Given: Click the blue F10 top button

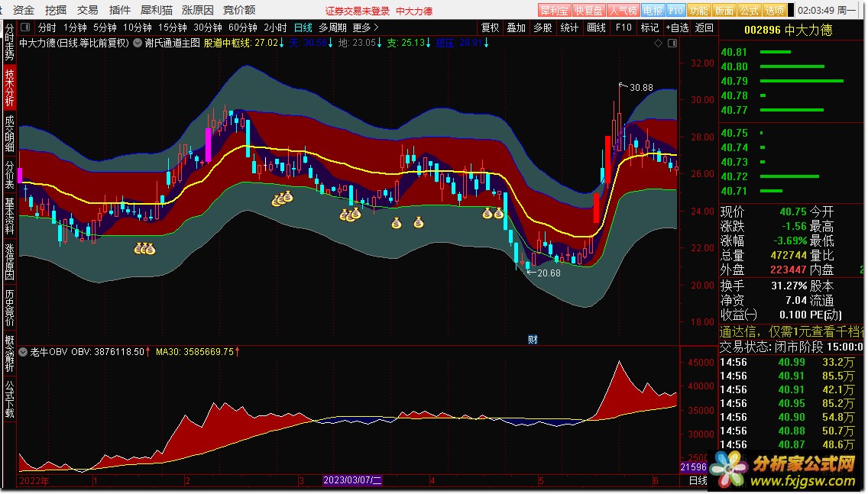Looking at the screenshot, I should (x=675, y=11).
